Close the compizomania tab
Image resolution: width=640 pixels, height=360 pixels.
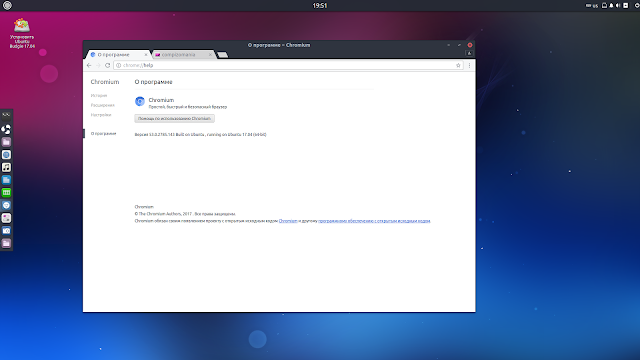(211, 55)
